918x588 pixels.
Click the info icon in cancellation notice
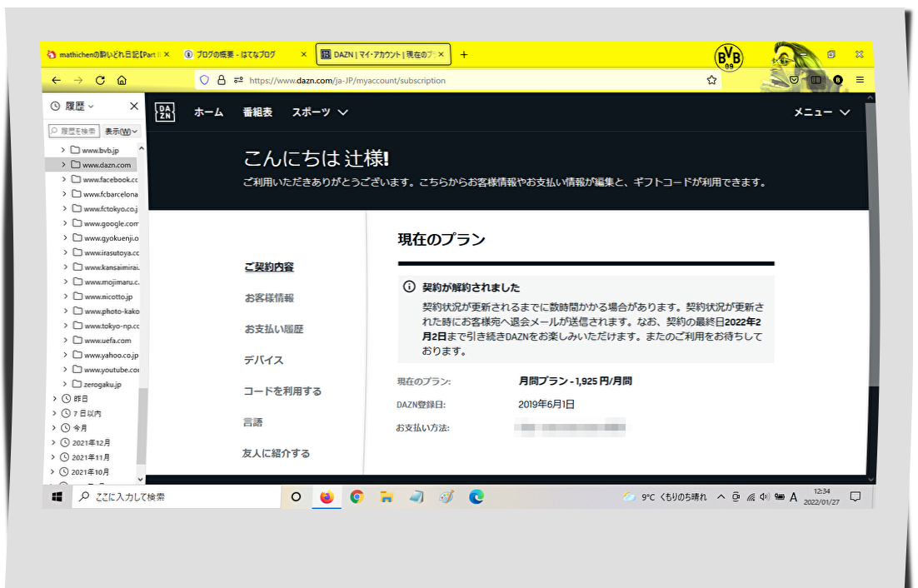coord(409,287)
